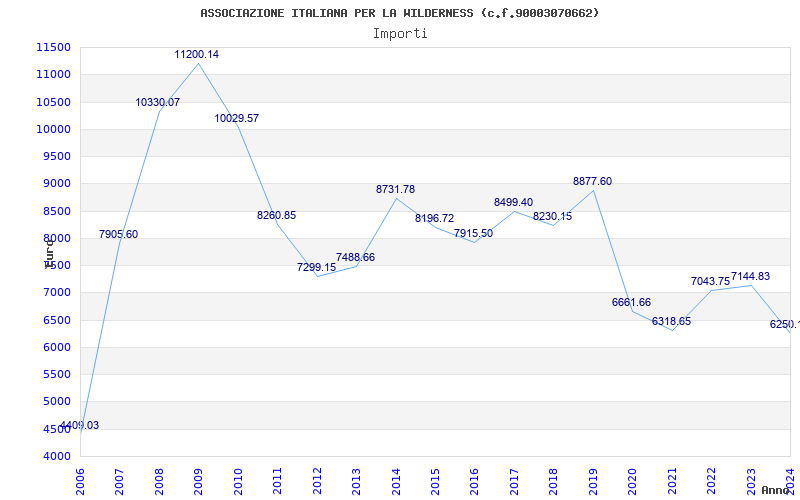Screen dimensions: 800x500
Task: Click the 8260.85 data label
Action: (277, 215)
